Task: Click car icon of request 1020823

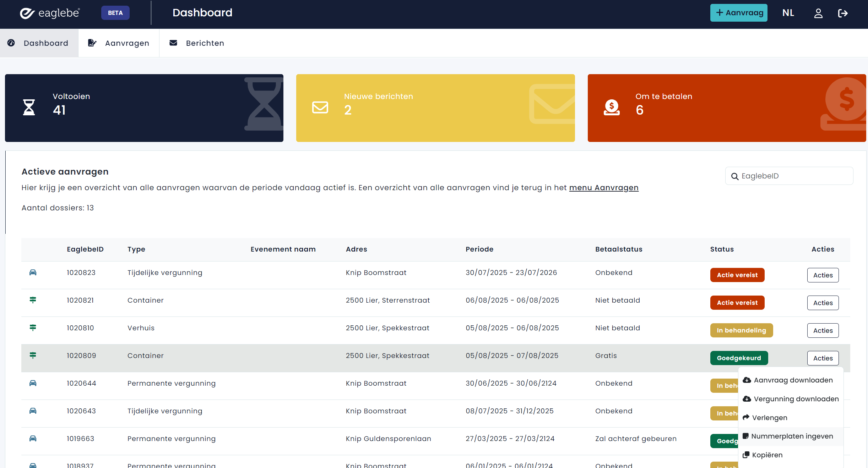Action: (x=33, y=272)
